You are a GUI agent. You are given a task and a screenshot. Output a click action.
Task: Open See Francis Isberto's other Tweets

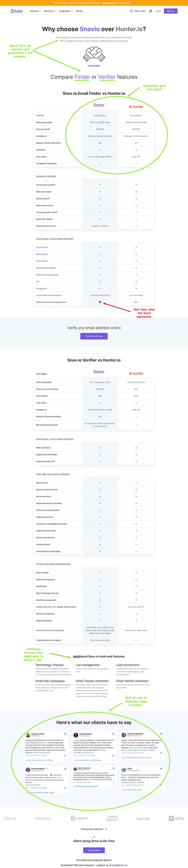(x=41, y=793)
